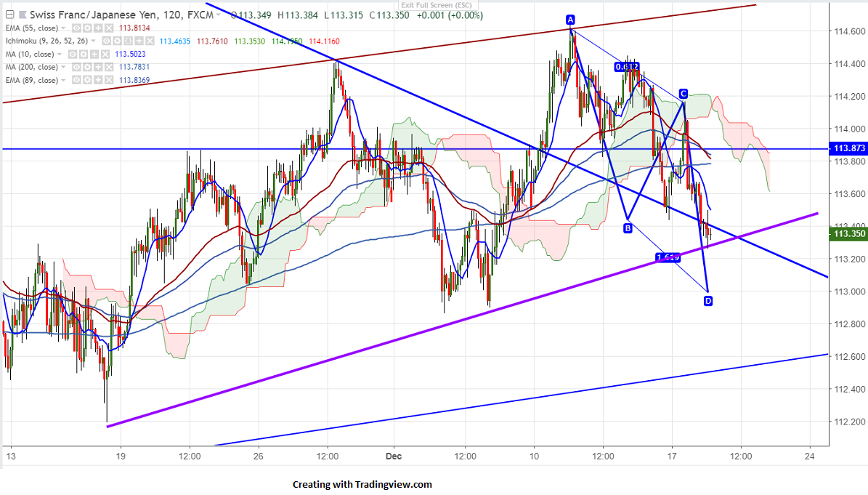The width and height of the screenshot is (868, 495).
Task: Click the Ichimoku (9, 26, 52, 26) label
Action: [46, 41]
